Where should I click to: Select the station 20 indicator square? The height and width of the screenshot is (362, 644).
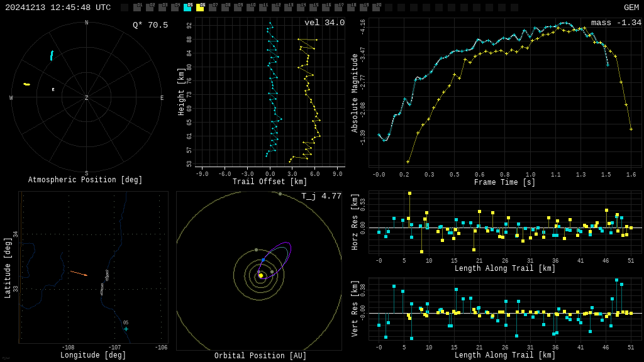376,8
